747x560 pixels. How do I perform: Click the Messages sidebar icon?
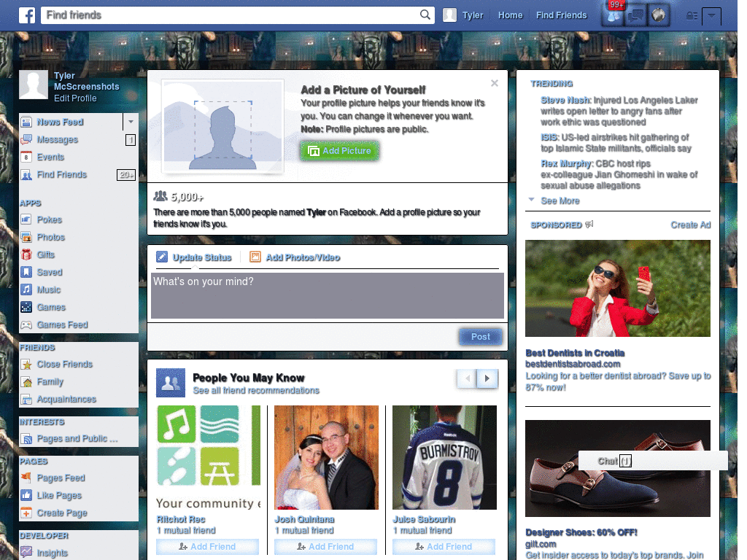pyautogui.click(x=26, y=139)
